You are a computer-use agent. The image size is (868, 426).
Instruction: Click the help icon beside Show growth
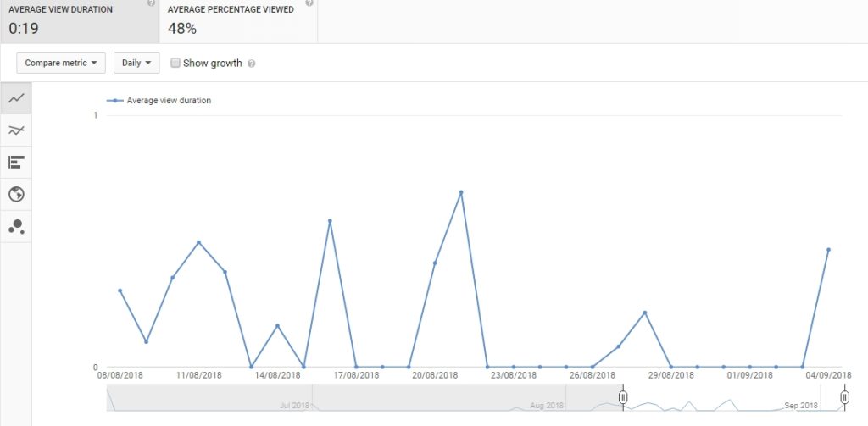(251, 64)
